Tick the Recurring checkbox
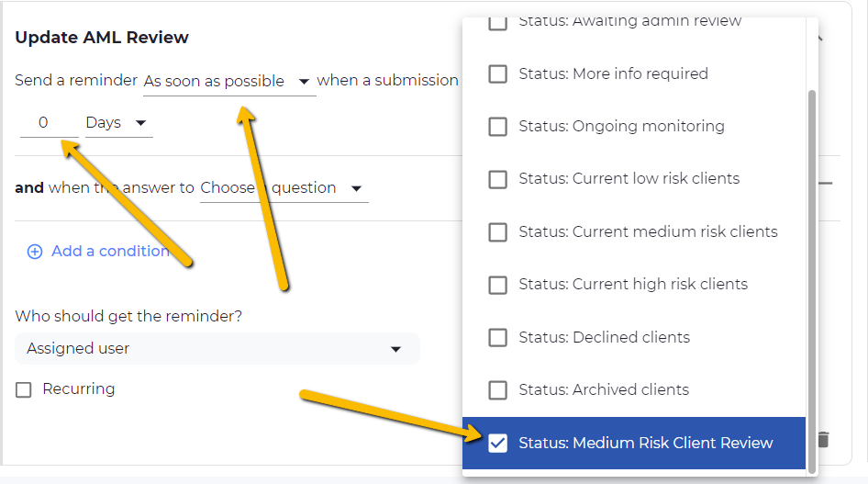The height and width of the screenshot is (484, 868). click(x=24, y=389)
